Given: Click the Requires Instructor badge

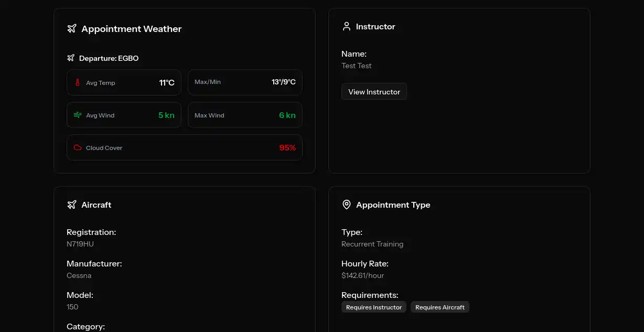Looking at the screenshot, I should coord(373,307).
